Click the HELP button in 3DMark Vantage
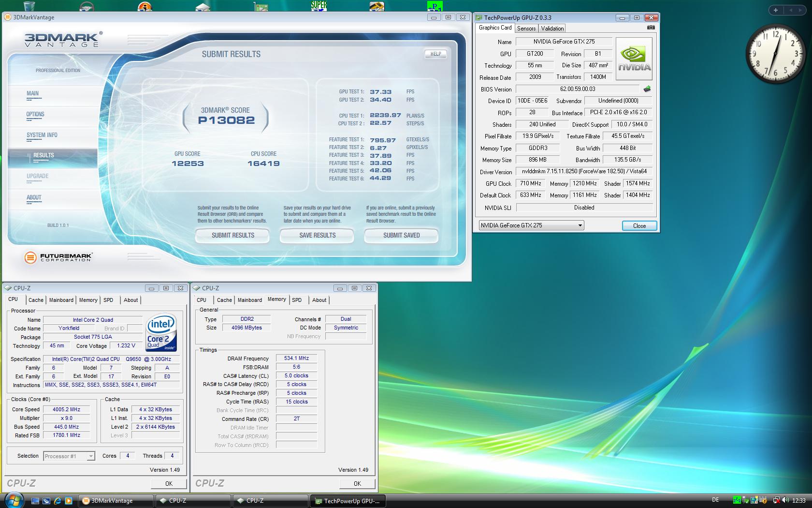 pos(435,54)
